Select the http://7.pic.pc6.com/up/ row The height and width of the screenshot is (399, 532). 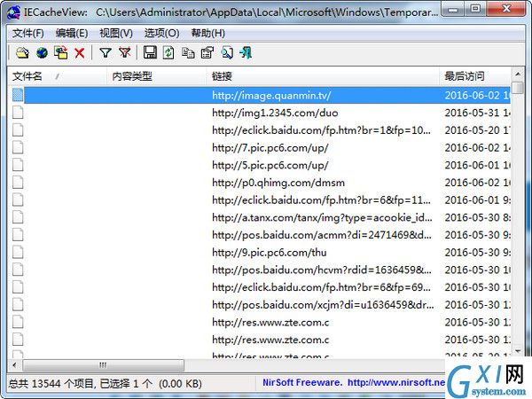tap(259, 147)
